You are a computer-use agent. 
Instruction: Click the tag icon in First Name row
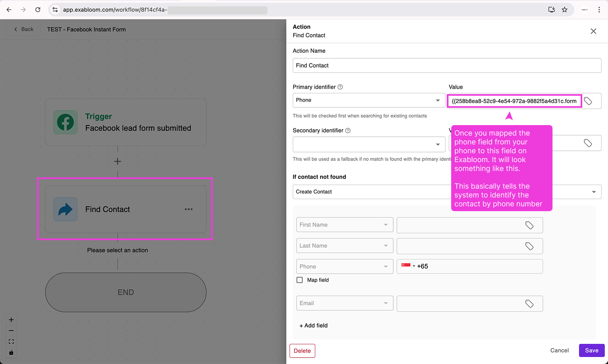click(529, 225)
